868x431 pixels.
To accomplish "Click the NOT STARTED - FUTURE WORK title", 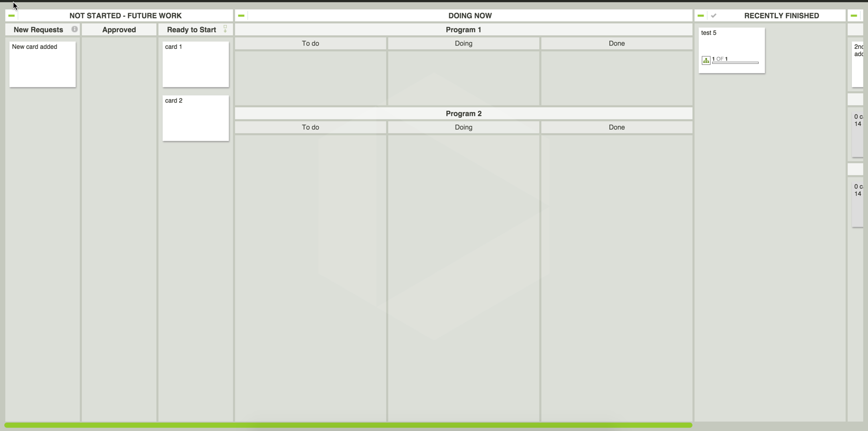I will point(126,16).
